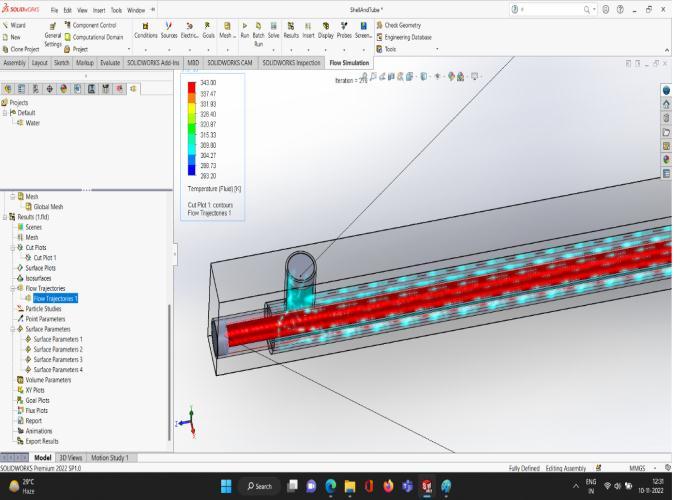Open the Probes tool
Image resolution: width=700 pixels, height=500 pixels.
coord(344,30)
